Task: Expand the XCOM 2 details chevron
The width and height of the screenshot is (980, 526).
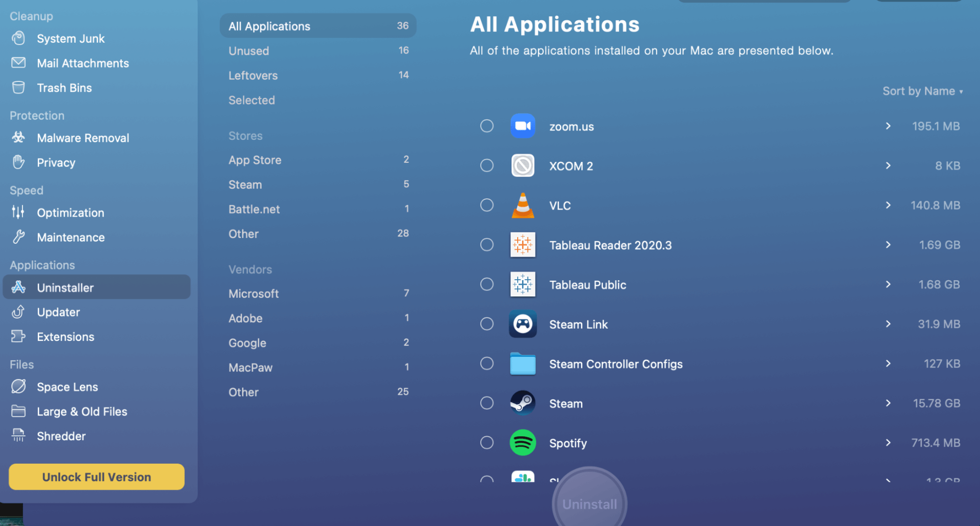Action: (888, 166)
